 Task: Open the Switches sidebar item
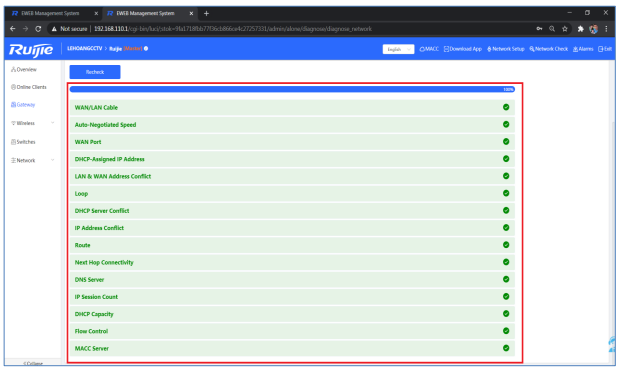click(x=23, y=142)
